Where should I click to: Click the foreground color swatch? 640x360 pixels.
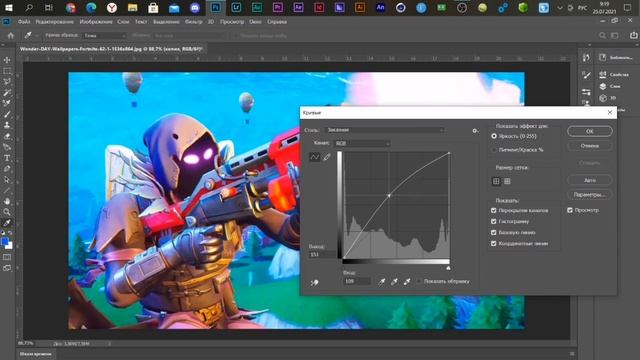point(4,242)
